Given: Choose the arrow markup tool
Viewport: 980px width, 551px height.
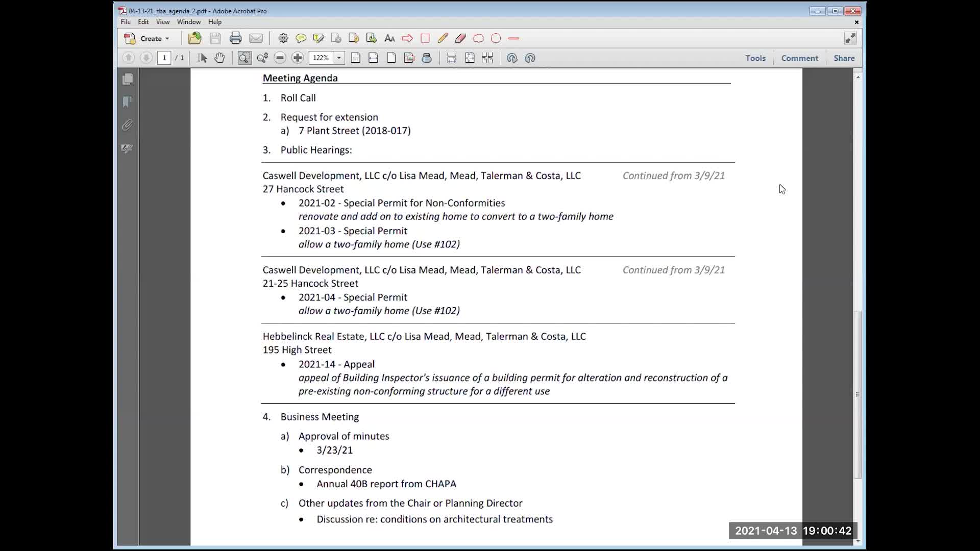Looking at the screenshot, I should [407, 38].
